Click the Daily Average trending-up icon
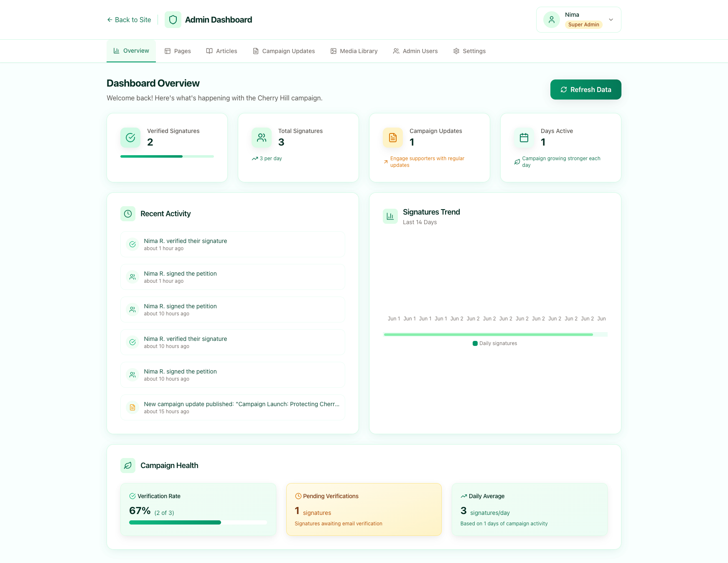Viewport: 728px width, 563px height. click(463, 496)
